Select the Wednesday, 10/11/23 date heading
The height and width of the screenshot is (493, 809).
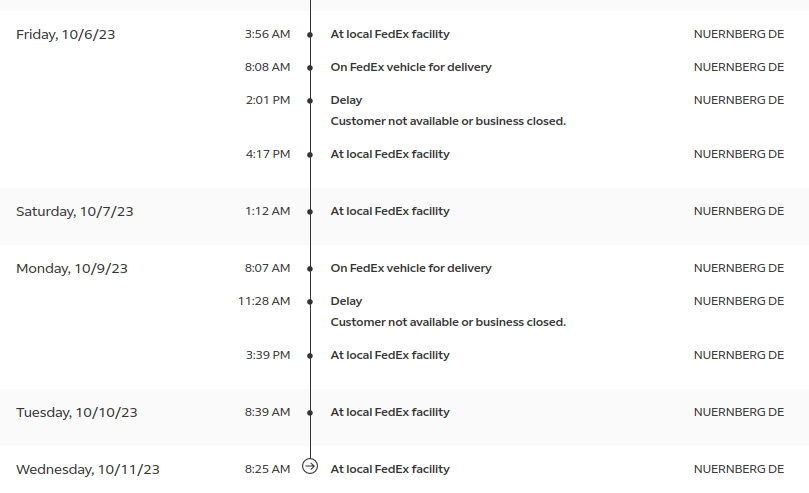pyautogui.click(x=88, y=470)
